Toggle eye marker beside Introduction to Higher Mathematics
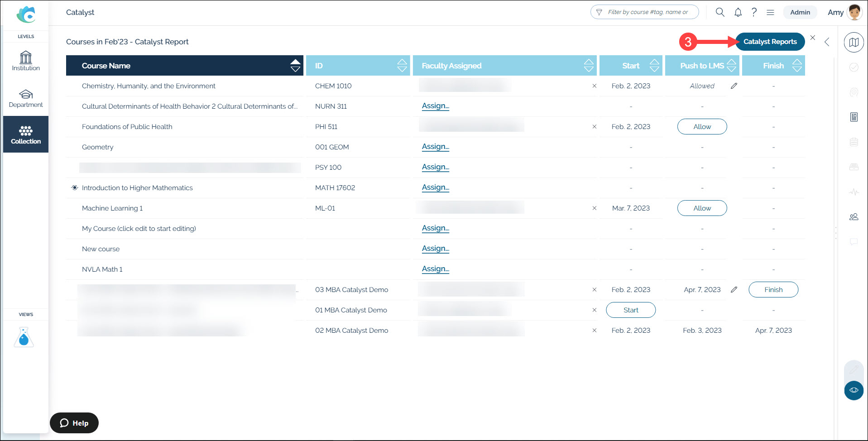The width and height of the screenshot is (868, 441). click(75, 188)
